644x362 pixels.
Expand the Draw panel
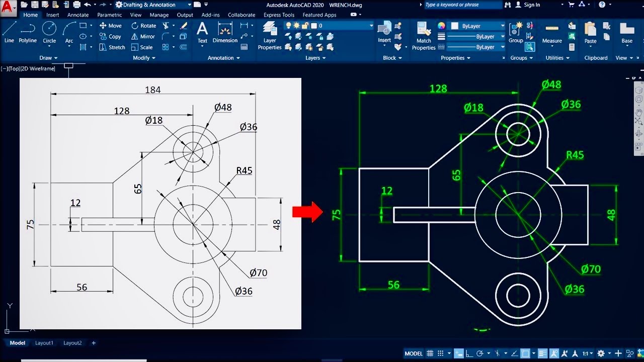click(x=48, y=58)
